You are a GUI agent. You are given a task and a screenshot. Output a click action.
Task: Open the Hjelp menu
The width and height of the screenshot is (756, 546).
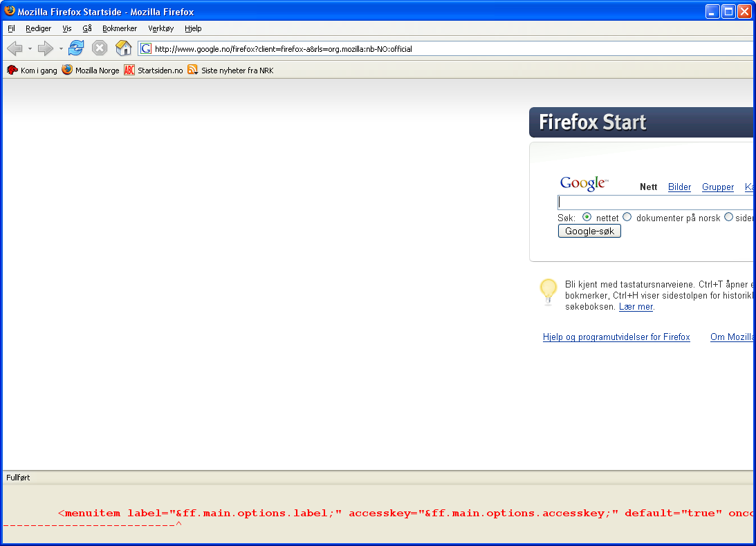tap(193, 28)
